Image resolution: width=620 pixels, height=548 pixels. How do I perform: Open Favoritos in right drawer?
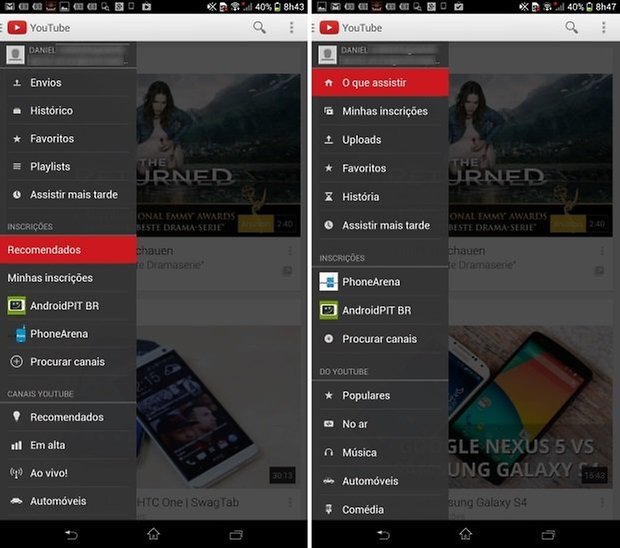(x=380, y=168)
